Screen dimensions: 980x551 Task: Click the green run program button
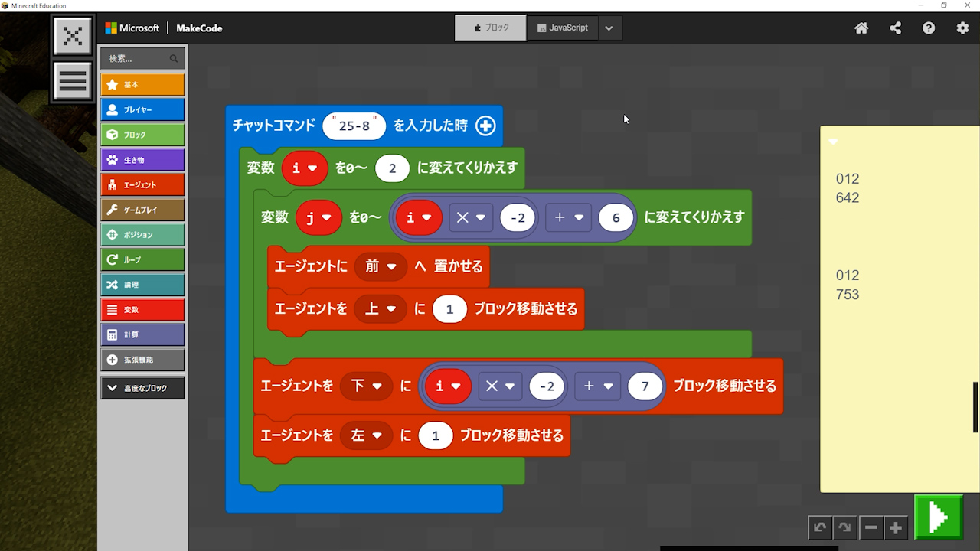(939, 518)
